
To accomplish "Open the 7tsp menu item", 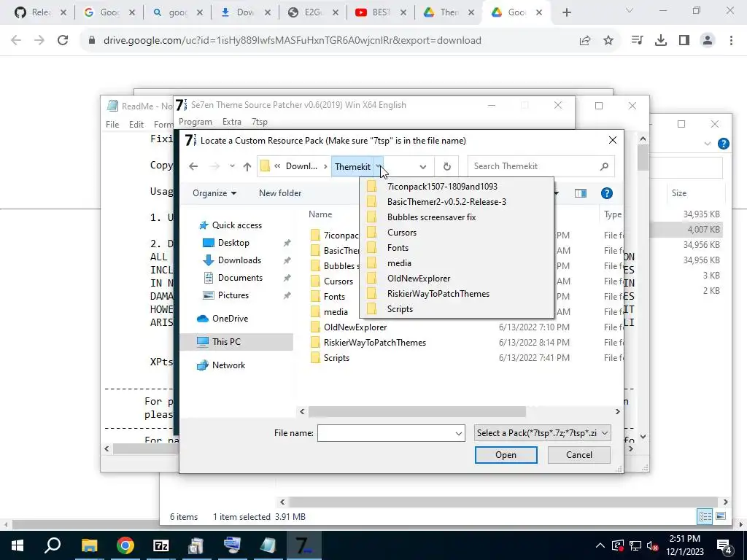I will tap(260, 122).
